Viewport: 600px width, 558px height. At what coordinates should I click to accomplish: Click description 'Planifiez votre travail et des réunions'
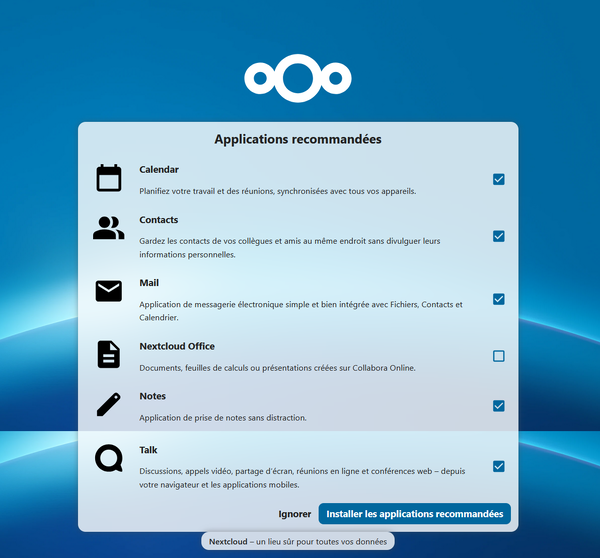(x=277, y=191)
